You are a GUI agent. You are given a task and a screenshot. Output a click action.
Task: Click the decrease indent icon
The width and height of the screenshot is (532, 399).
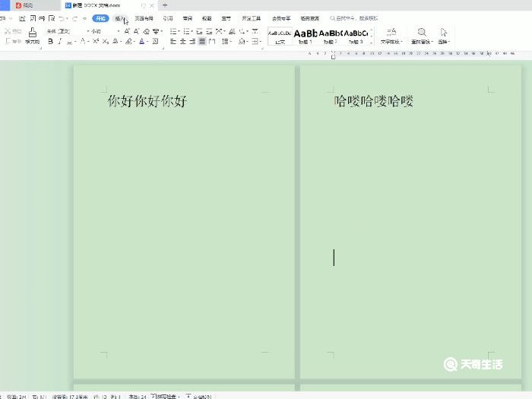[199, 31]
